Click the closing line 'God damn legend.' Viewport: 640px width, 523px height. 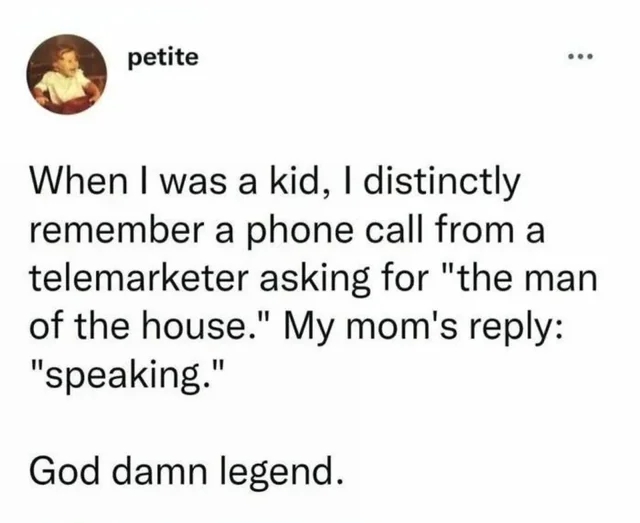pos(184,474)
